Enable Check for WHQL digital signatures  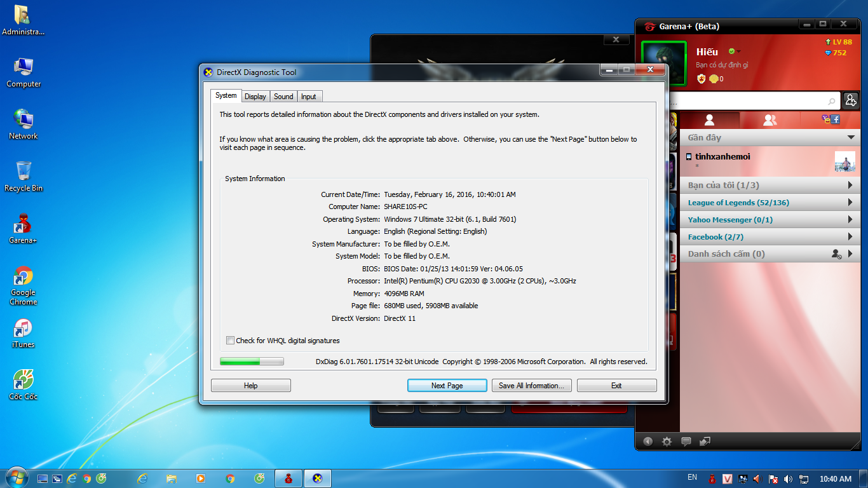[231, 341]
